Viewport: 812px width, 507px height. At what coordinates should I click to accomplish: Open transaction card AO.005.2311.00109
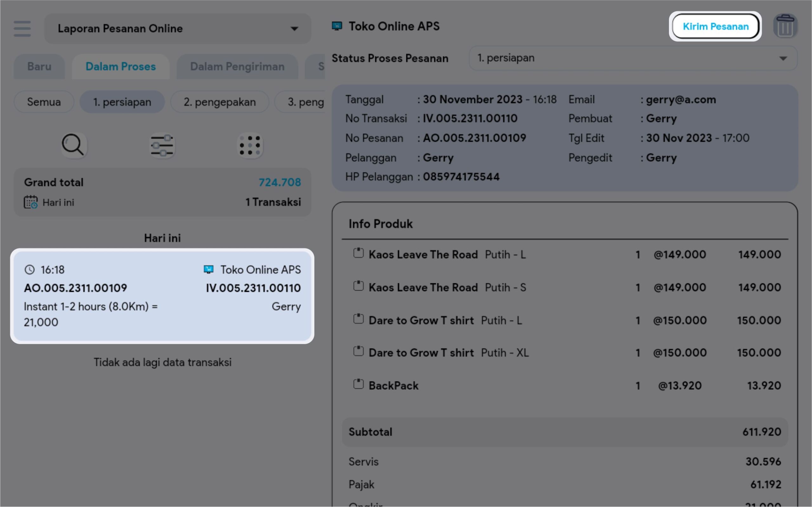(162, 296)
